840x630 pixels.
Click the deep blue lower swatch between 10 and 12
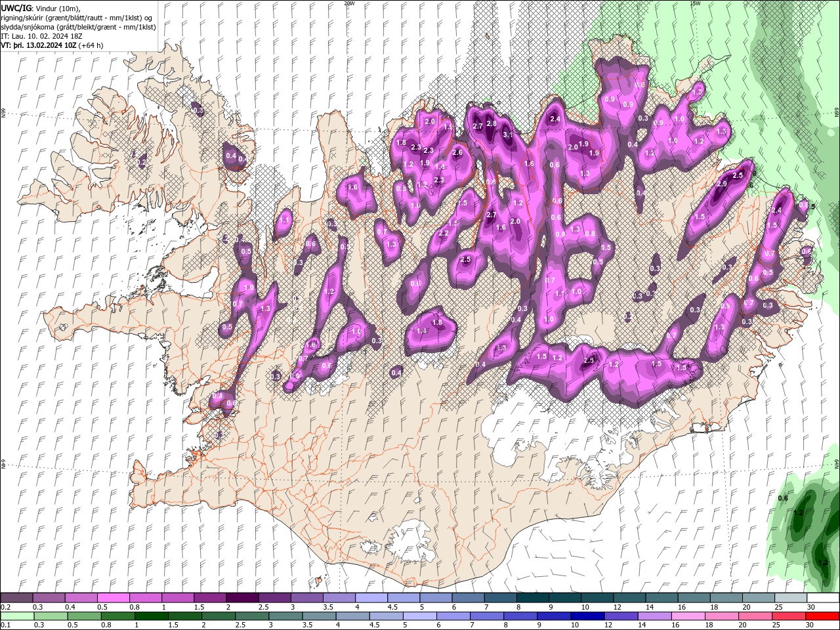click(x=586, y=616)
